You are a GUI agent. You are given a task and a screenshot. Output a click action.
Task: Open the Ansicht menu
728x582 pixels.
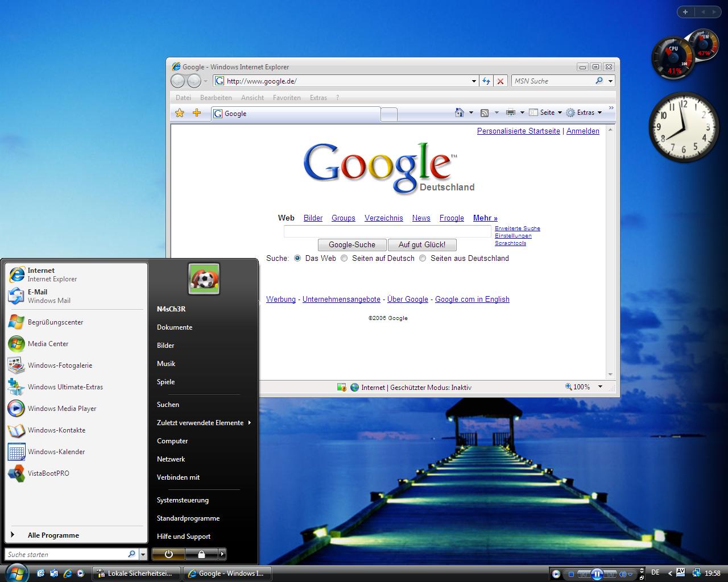coord(253,98)
